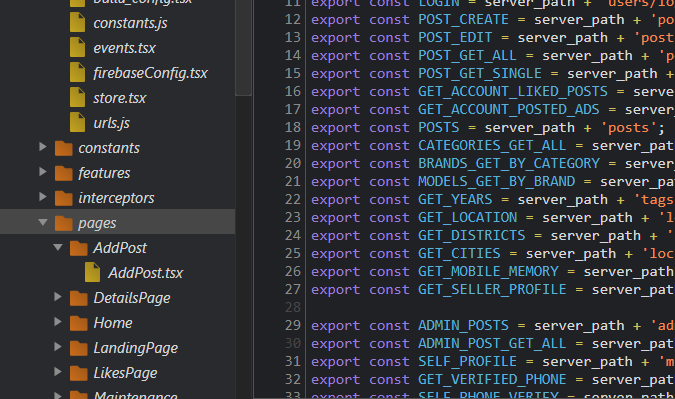
Task: Collapse the pages folder arrow
Action: pos(43,222)
